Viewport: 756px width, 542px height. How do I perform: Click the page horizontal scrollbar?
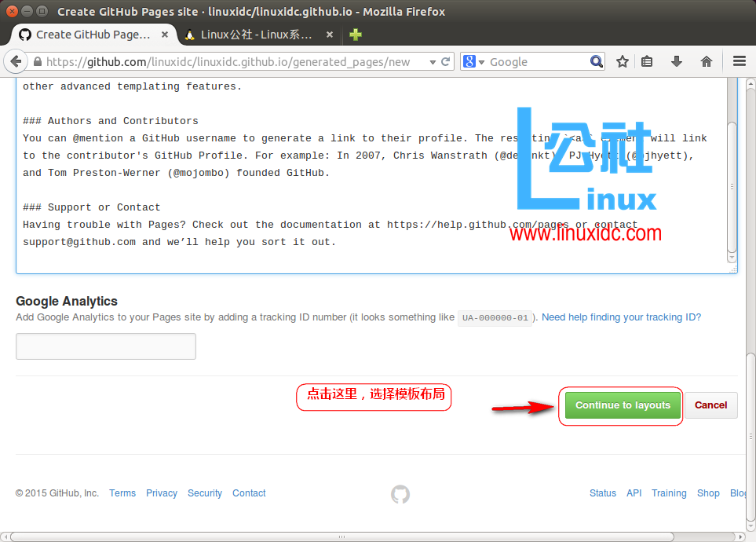point(341,537)
